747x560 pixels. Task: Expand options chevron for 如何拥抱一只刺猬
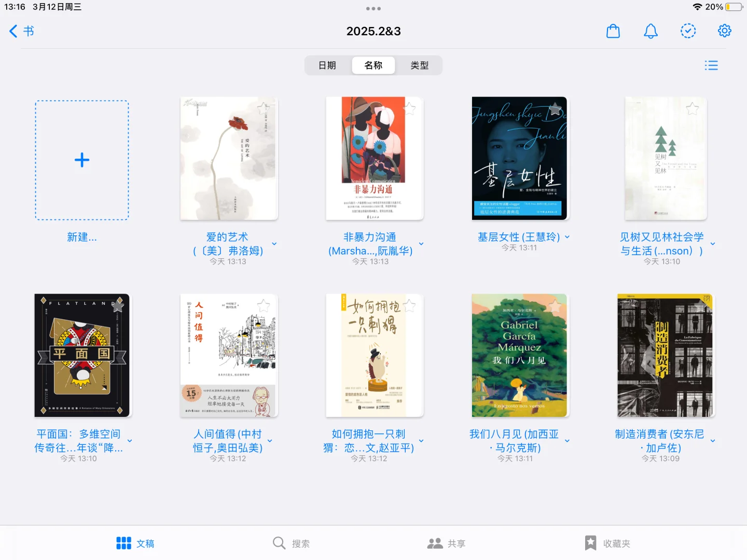(x=421, y=441)
